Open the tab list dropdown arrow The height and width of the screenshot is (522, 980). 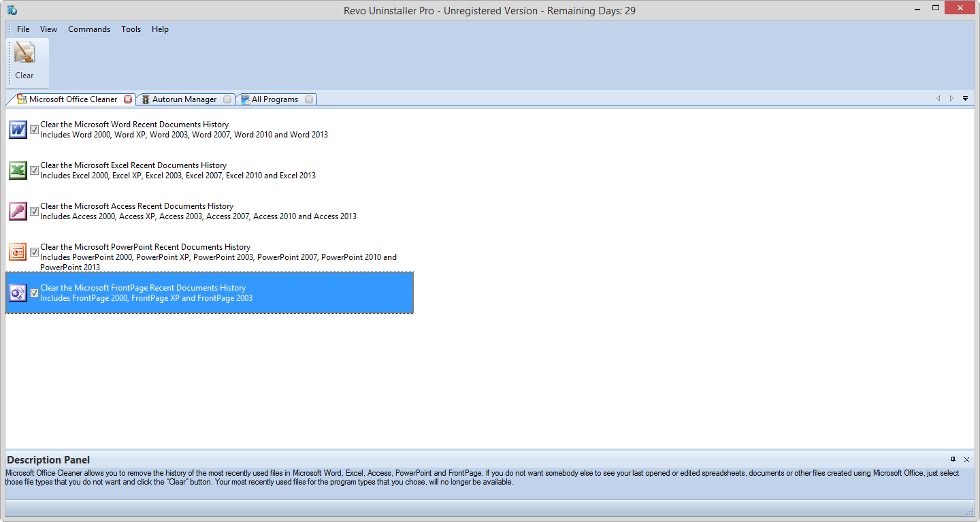[965, 99]
